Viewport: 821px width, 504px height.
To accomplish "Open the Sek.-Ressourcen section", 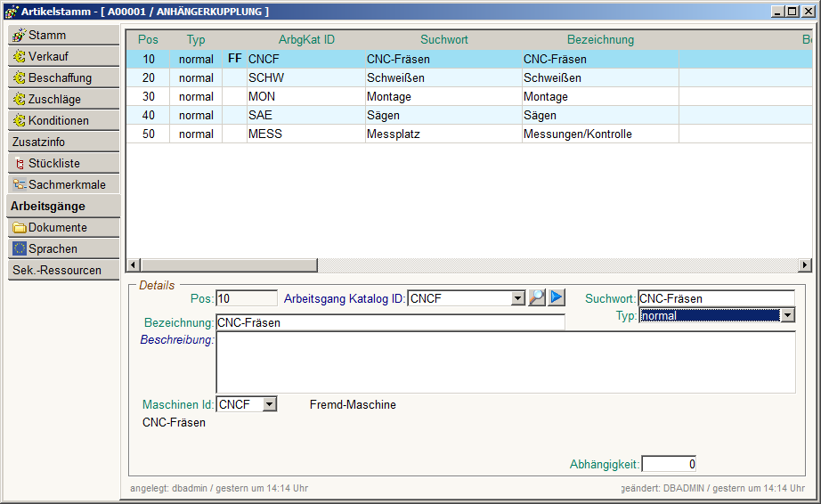I will click(x=63, y=271).
